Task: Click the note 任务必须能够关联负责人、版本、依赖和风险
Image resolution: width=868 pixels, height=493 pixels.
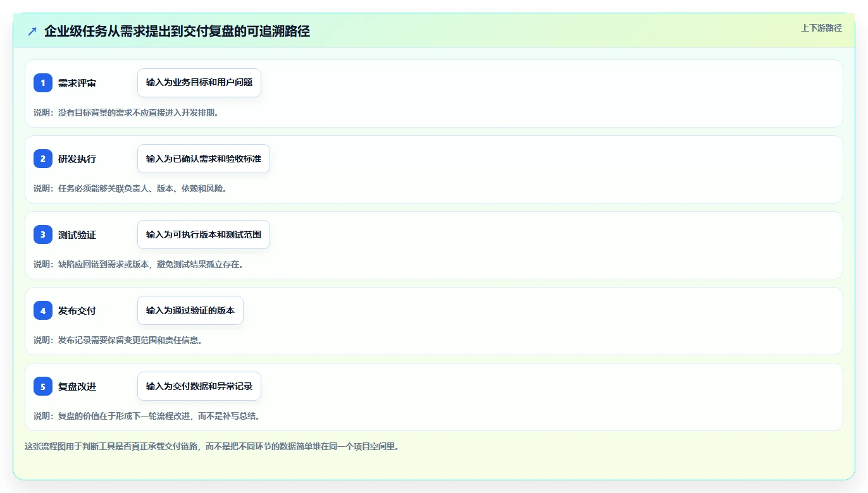Action: pyautogui.click(x=143, y=188)
